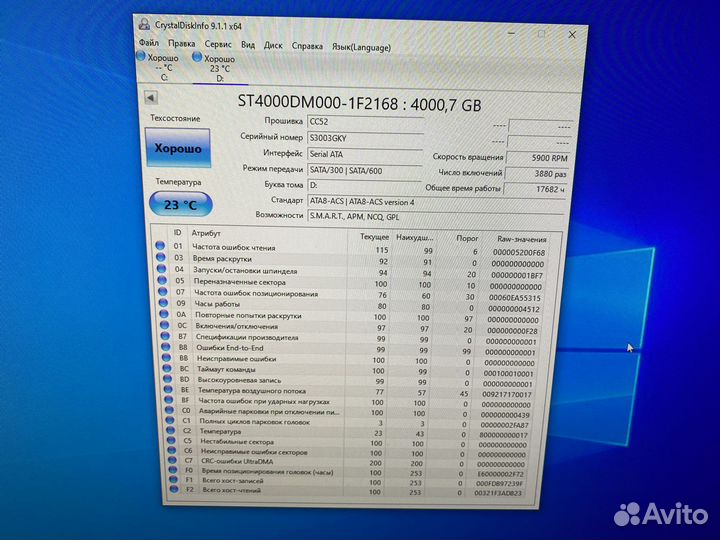Click the 3880 раз power-on count value
Screen dimensions: 720x540
point(536,174)
